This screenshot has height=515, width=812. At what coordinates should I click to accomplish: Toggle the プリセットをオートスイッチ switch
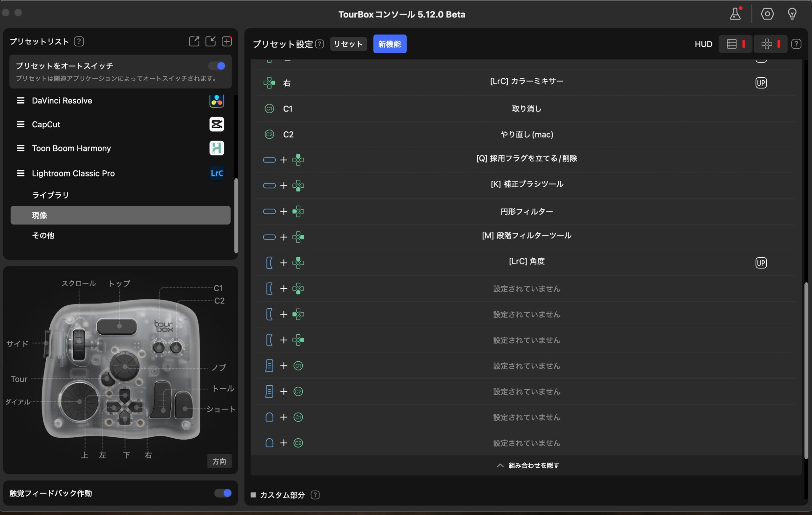[x=217, y=66]
